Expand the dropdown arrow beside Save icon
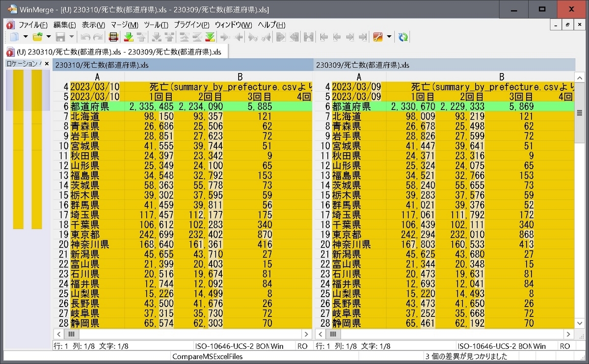The width and height of the screenshot is (589, 364). tap(72, 37)
